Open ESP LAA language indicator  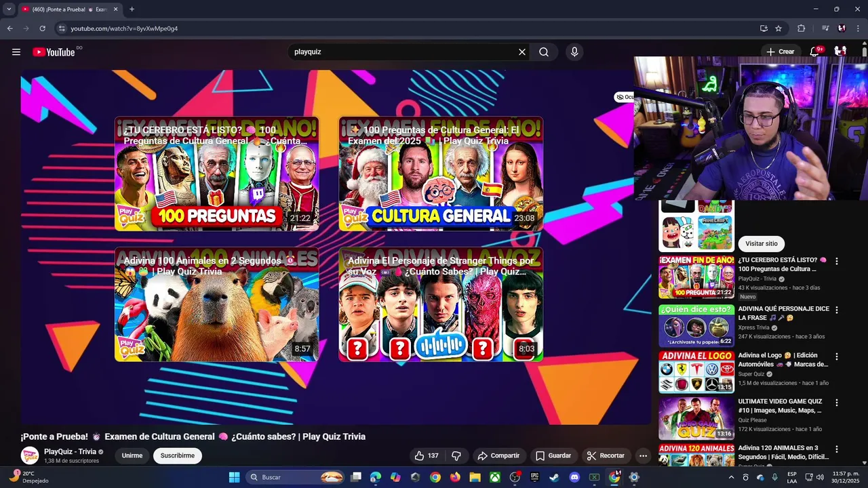pyautogui.click(x=792, y=477)
